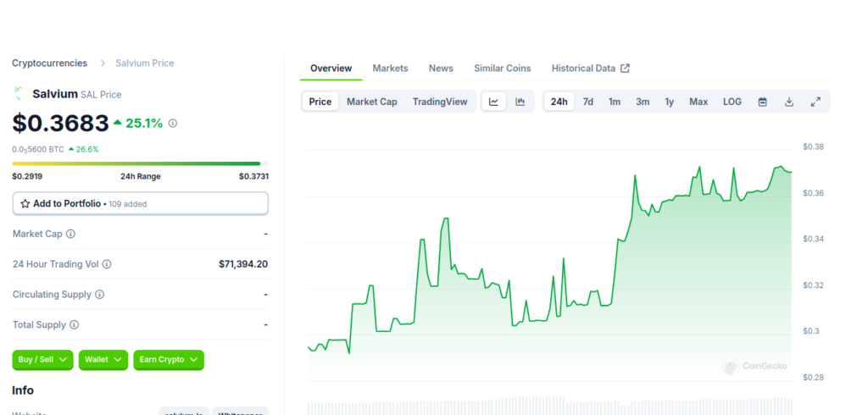Click the Salvium coin name heading

click(55, 94)
